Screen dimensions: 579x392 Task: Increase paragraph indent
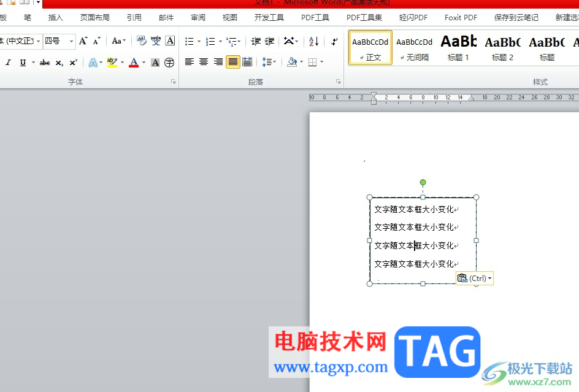tap(270, 41)
